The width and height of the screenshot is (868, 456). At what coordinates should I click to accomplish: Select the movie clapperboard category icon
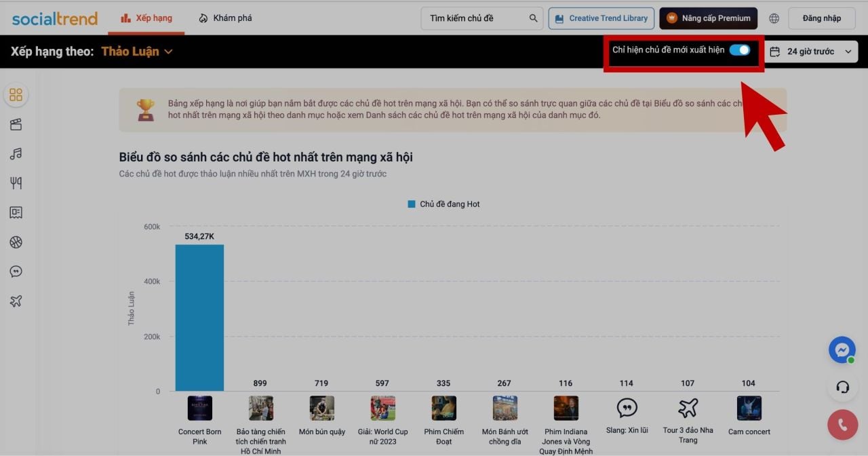point(16,124)
